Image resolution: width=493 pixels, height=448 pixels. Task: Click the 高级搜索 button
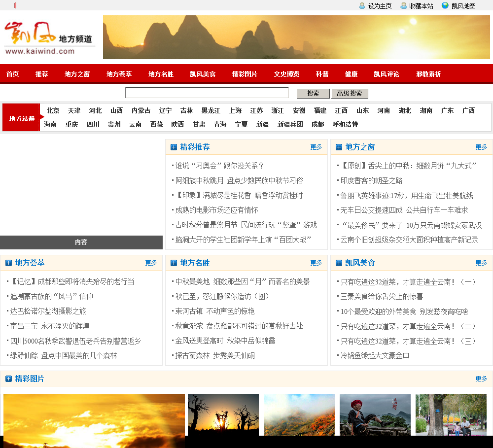(350, 93)
